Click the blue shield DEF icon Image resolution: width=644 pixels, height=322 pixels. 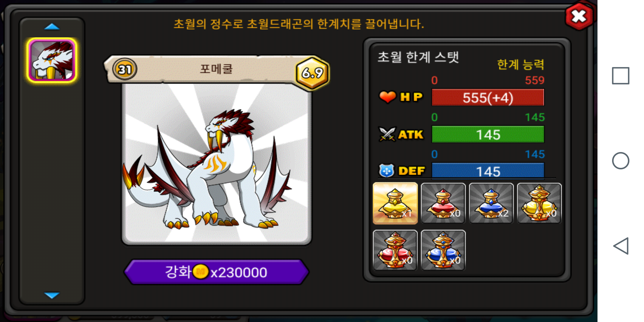[x=387, y=171]
